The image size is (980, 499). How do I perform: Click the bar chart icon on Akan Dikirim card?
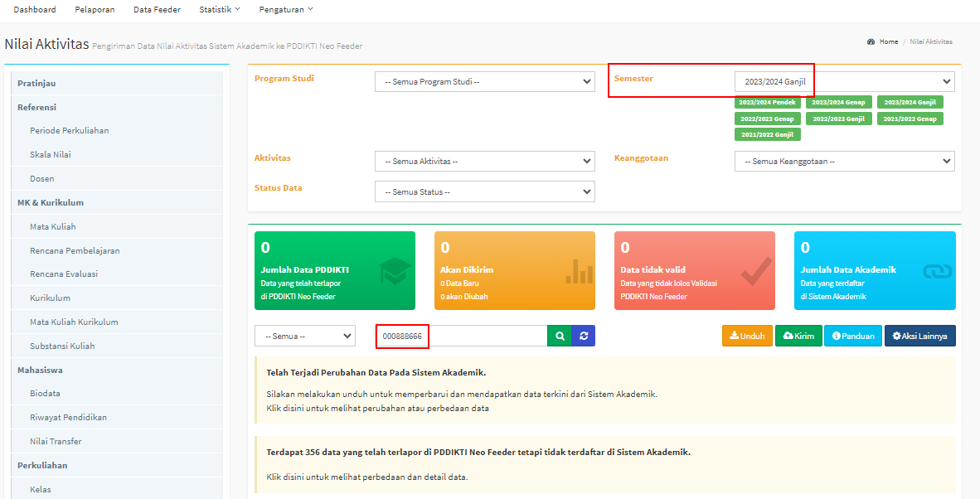[x=579, y=271]
